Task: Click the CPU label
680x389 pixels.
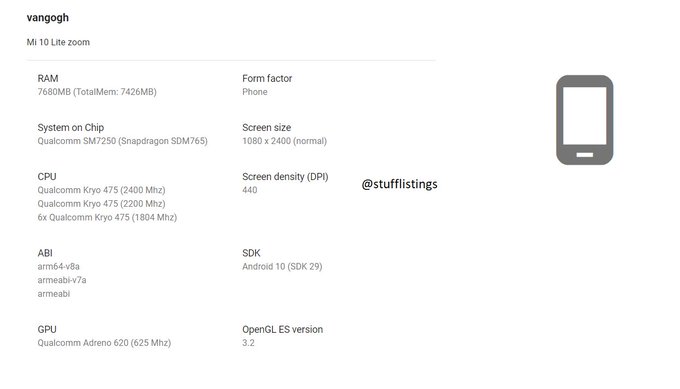Action: [47, 177]
